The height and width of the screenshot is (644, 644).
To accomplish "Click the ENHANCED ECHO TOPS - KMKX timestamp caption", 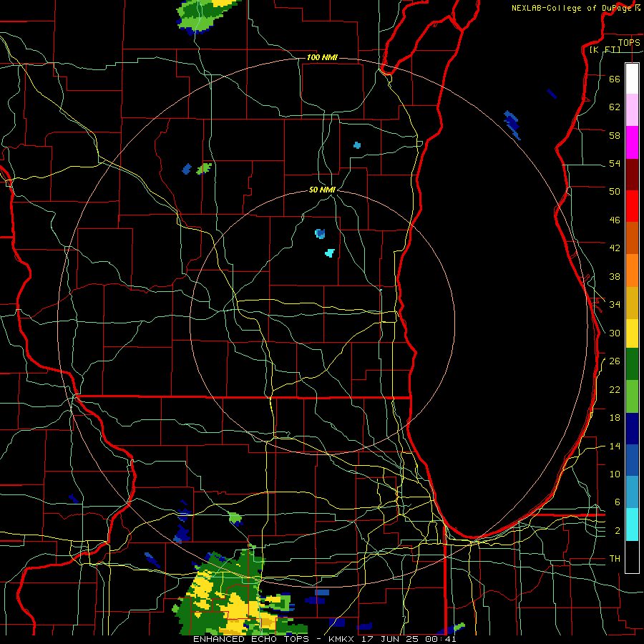I will coord(324,639).
